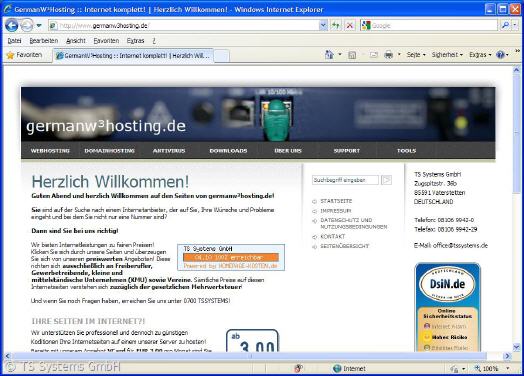
Task: Click the blue Help question-mark icon
Action: click(500, 55)
